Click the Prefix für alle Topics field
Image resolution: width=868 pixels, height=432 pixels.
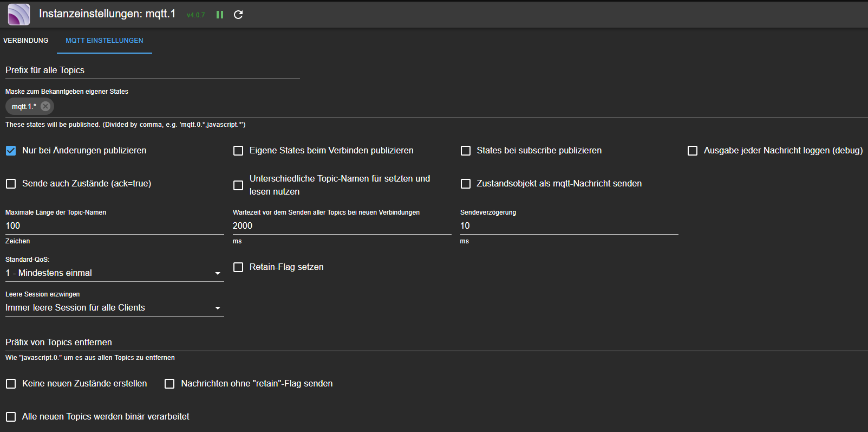[x=152, y=70]
